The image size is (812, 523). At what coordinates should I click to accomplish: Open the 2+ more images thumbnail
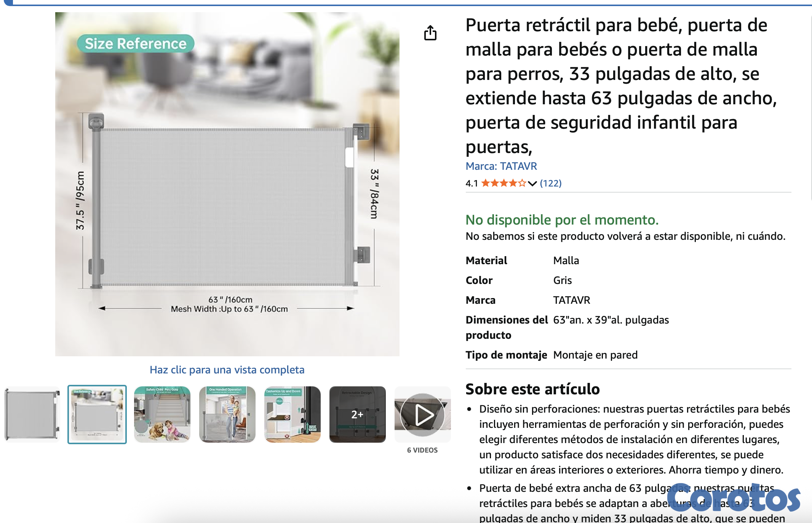[x=357, y=415]
